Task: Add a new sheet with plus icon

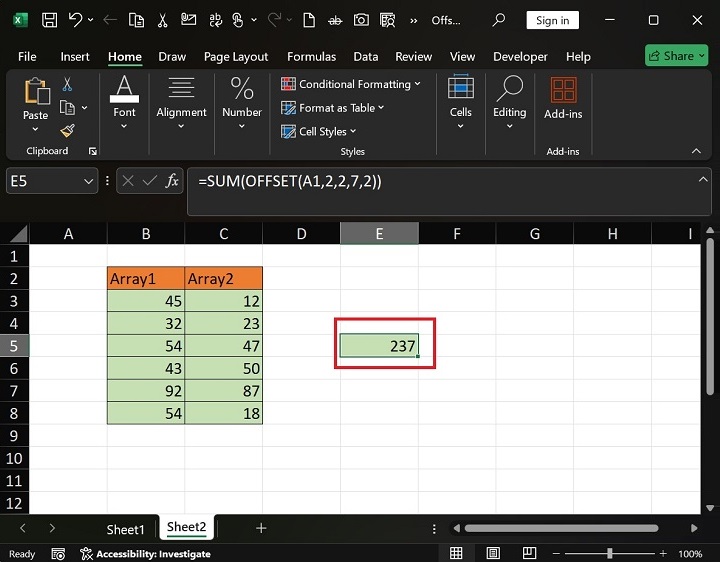Action: pyautogui.click(x=261, y=528)
